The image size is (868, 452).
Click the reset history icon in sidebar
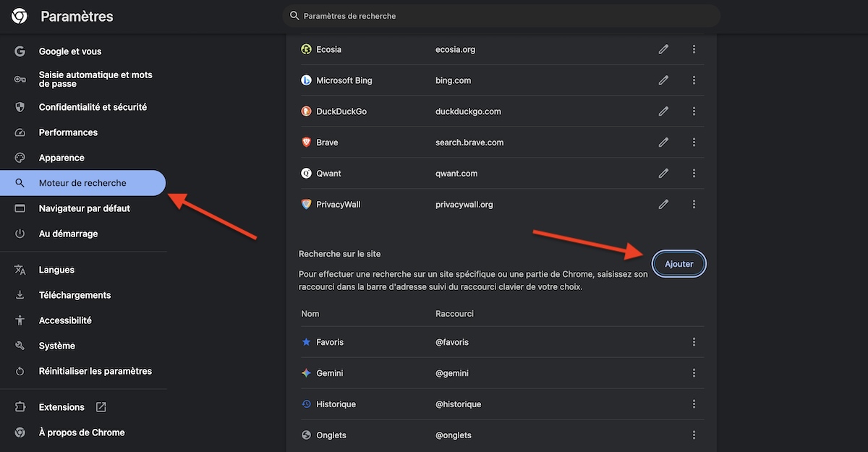tap(20, 371)
